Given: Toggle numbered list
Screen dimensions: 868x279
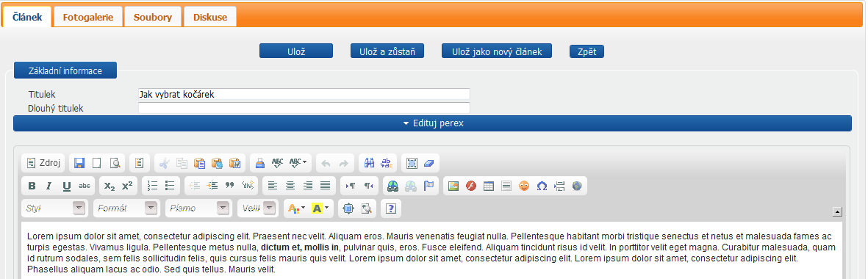Looking at the screenshot, I should pos(152,186).
